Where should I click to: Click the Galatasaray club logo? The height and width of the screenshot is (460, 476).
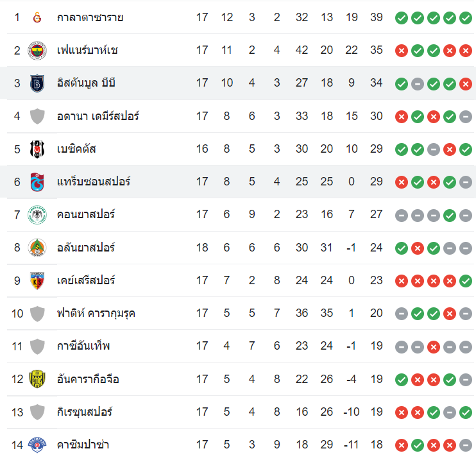37,17
